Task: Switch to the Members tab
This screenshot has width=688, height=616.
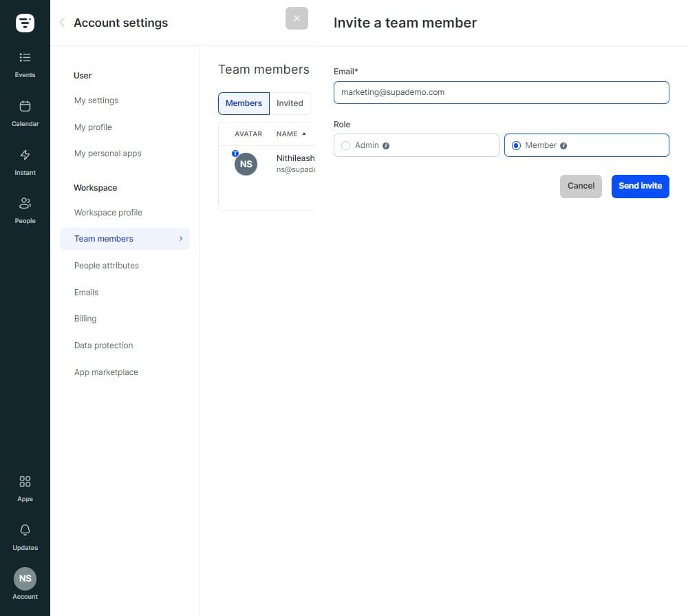Action: 244,103
